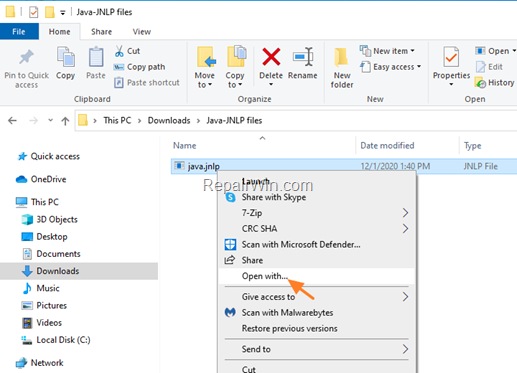Screen dimensions: 517x373
Task: Open the New item dropdown
Action: point(387,51)
